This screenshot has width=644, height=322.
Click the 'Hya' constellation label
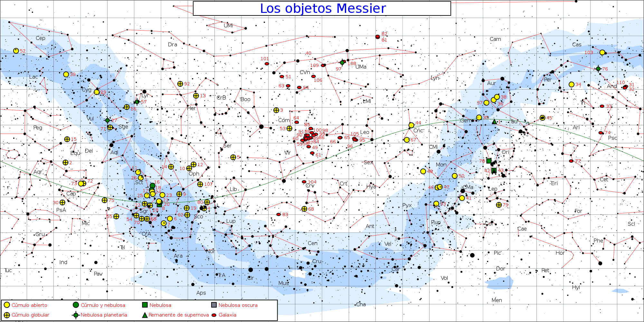tap(371, 186)
